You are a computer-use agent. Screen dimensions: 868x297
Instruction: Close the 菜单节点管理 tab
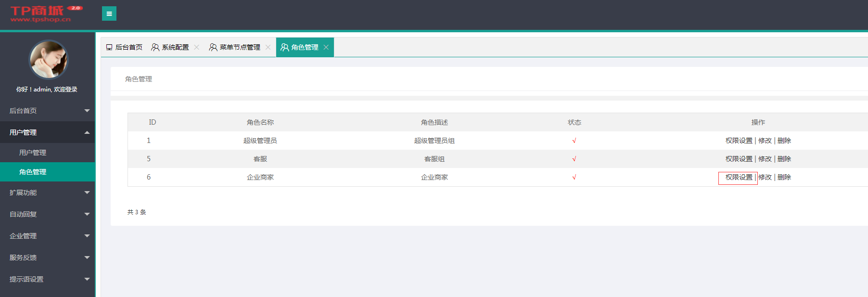[268, 47]
